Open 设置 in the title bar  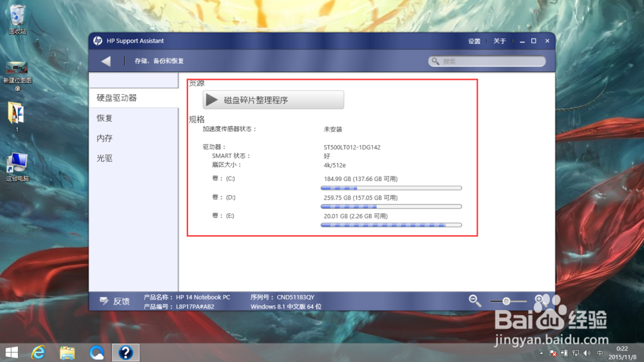pos(475,41)
